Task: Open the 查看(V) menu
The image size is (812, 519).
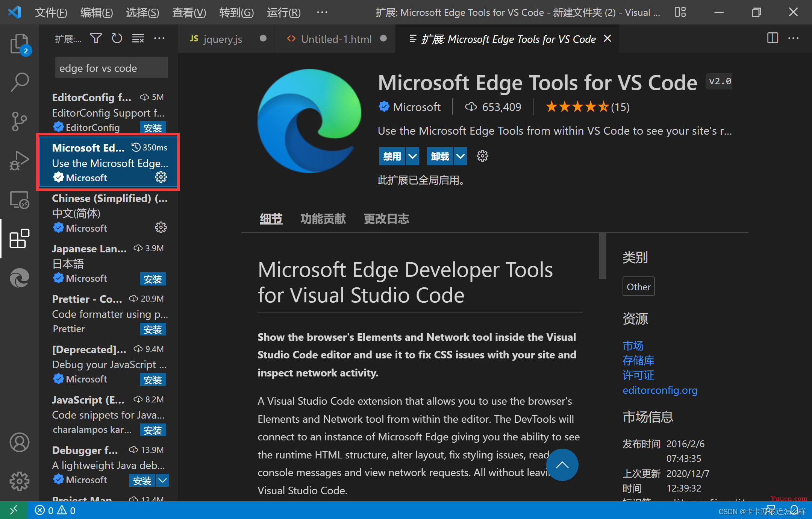Action: pyautogui.click(x=189, y=13)
